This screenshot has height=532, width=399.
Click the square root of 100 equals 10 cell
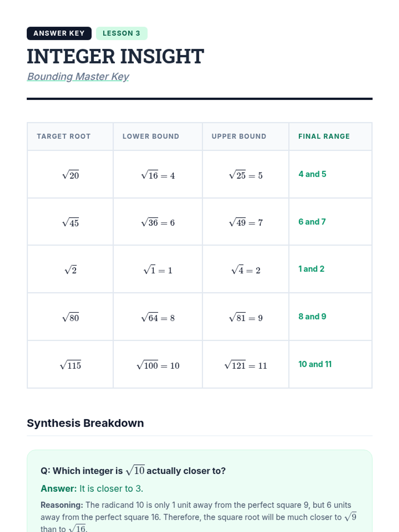coord(158,365)
